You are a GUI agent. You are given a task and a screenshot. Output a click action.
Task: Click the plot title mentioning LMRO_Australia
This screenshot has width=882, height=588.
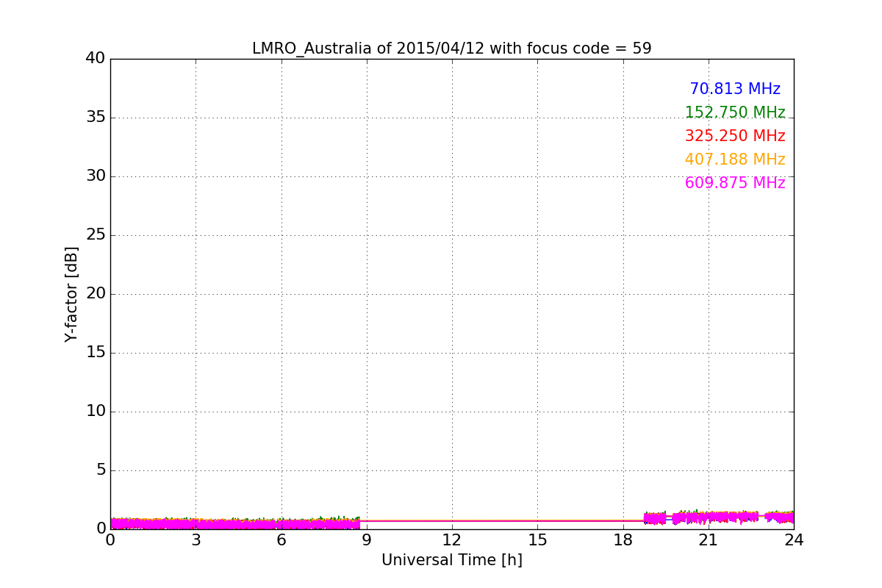coord(451,49)
